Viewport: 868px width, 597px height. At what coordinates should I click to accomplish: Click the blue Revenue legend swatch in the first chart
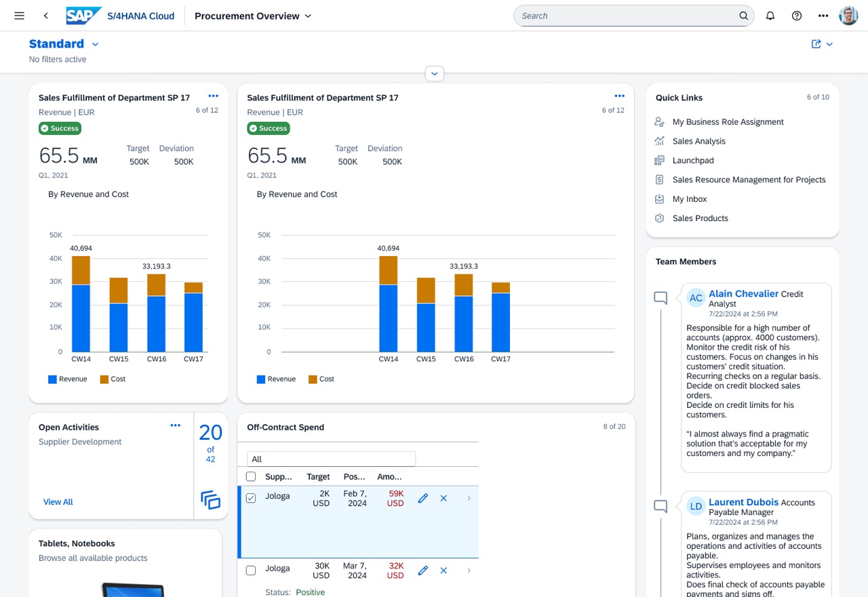point(52,379)
